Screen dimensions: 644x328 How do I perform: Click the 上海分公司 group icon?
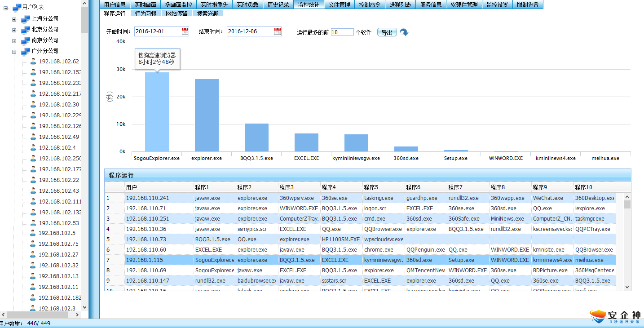click(26, 19)
